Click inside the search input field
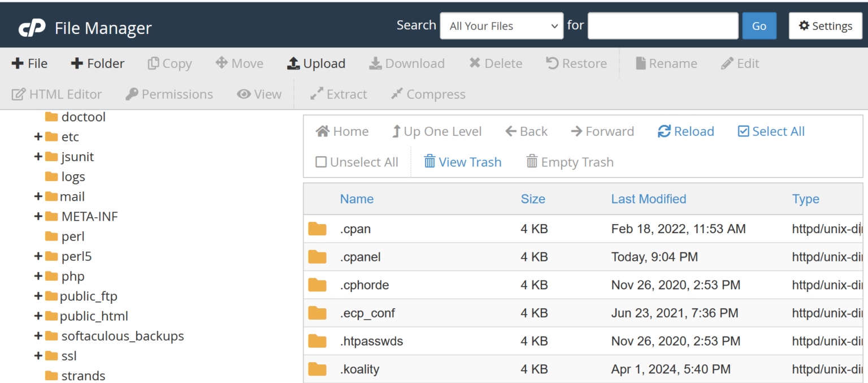Image resolution: width=868 pixels, height=383 pixels. 662,25
